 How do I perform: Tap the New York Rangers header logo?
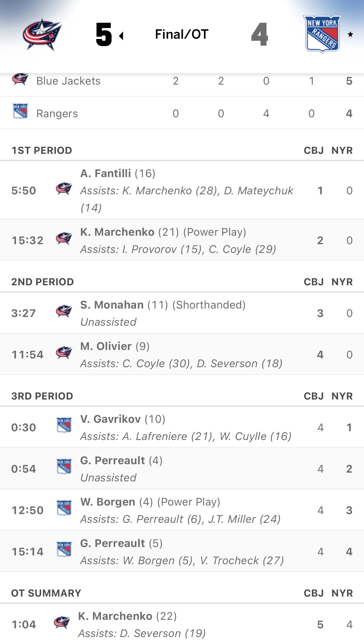(322, 34)
